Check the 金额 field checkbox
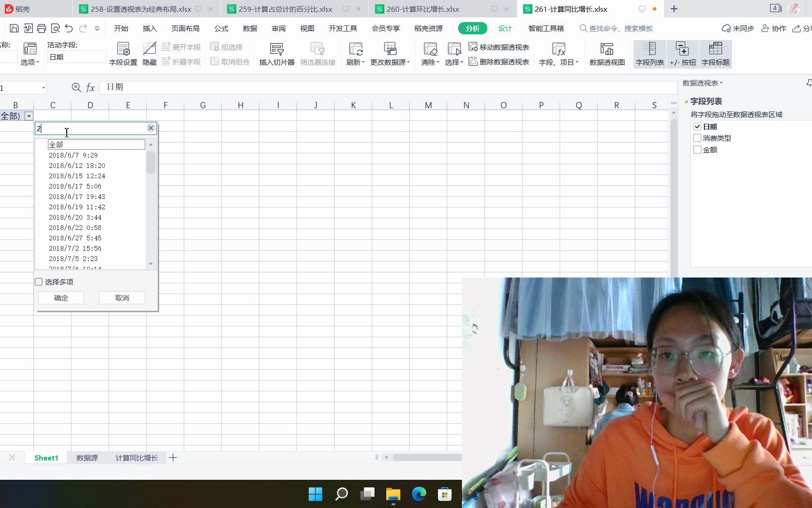Image resolution: width=812 pixels, height=508 pixels. point(697,150)
